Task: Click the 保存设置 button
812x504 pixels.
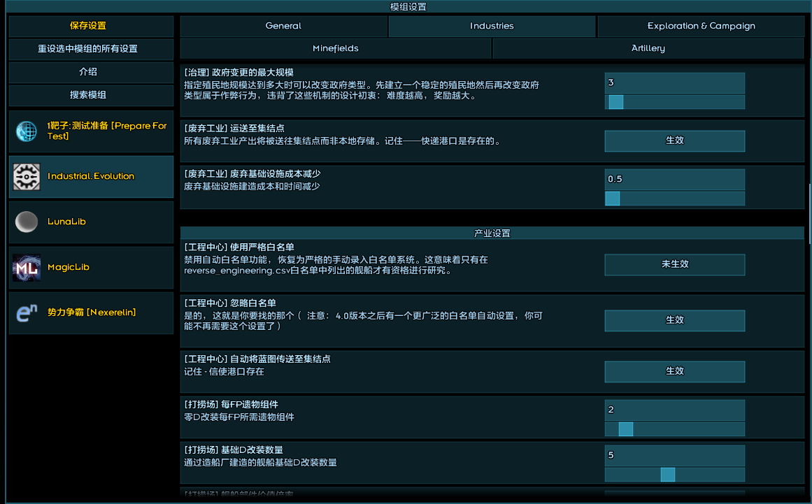Action: coord(91,26)
